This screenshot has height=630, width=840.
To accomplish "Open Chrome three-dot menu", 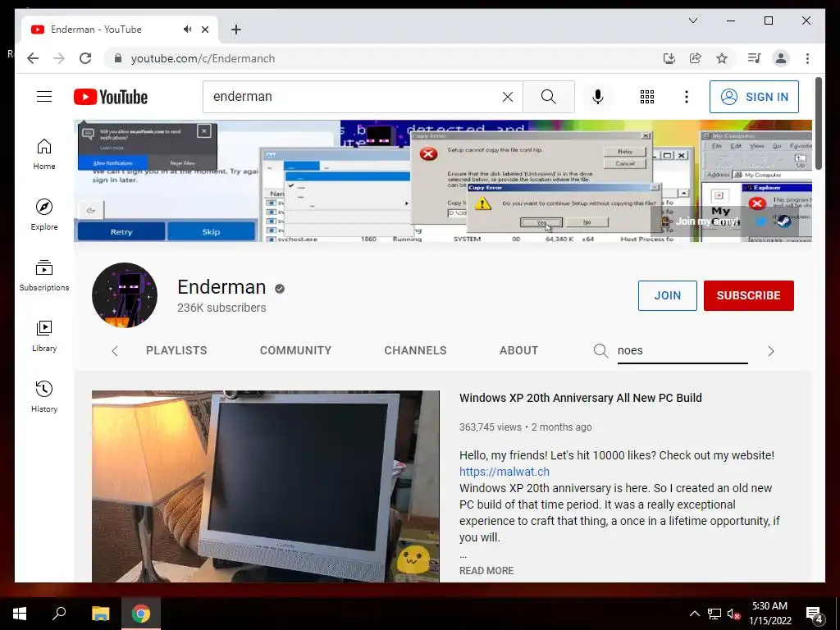I will tap(807, 58).
